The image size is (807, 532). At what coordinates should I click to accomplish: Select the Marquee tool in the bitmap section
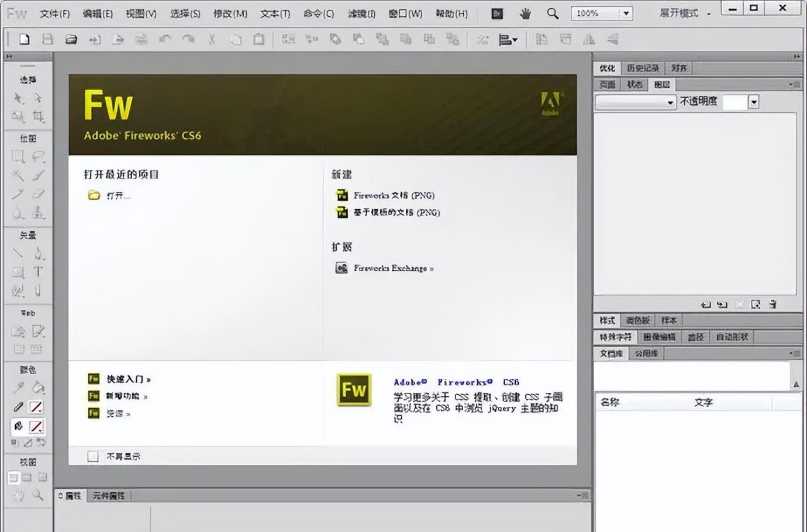18,156
